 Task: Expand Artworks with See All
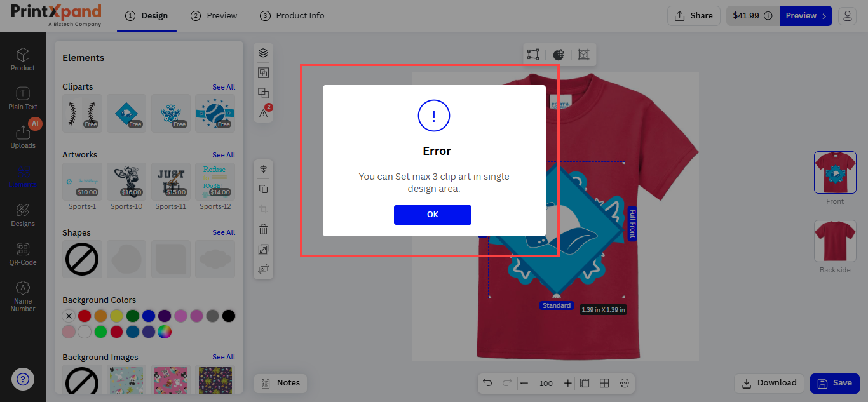(x=224, y=155)
